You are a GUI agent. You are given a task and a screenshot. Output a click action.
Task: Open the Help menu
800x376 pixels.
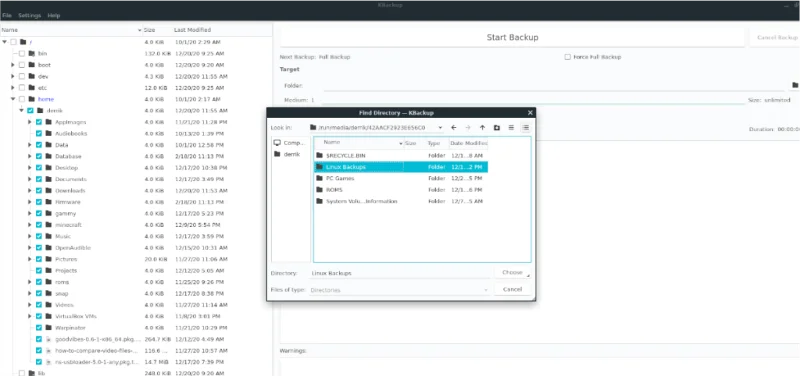point(54,15)
